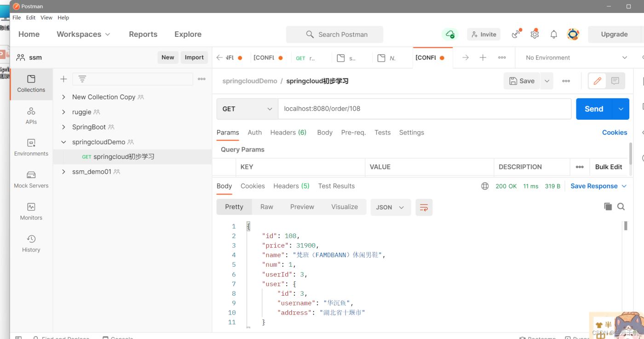The height and width of the screenshot is (339, 644).
Task: Click the Send button
Action: pyautogui.click(x=594, y=109)
